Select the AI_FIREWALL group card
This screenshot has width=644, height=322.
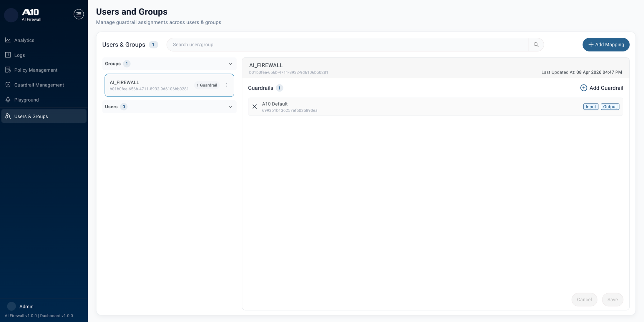click(151, 85)
